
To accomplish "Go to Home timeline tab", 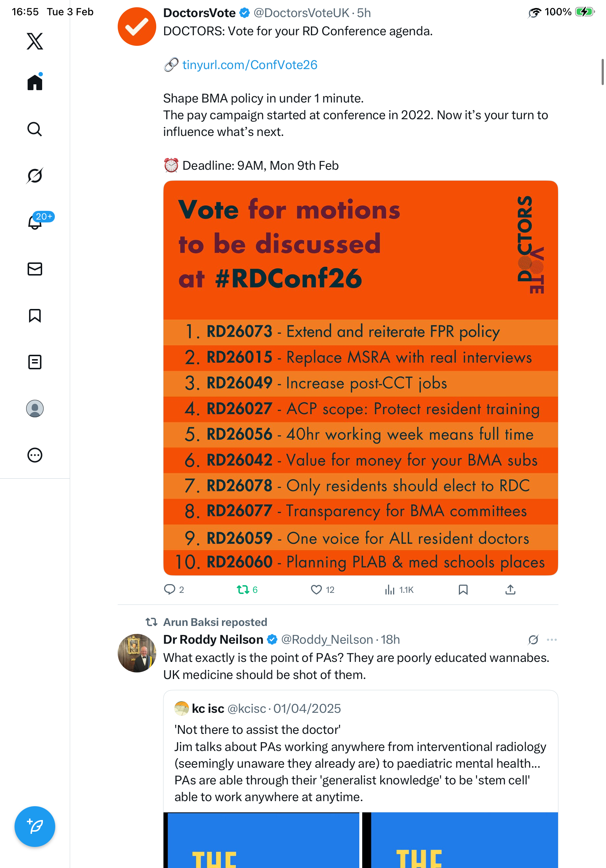I will tap(35, 82).
